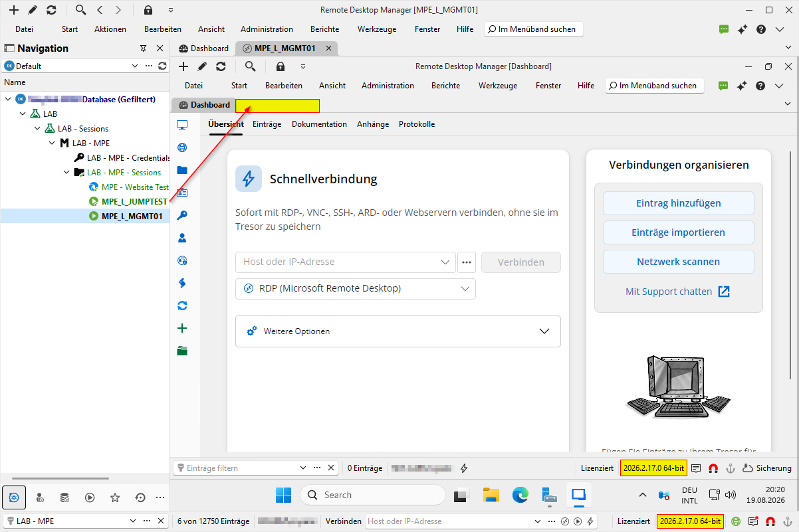Open the RDP connection type dropdown
The width and height of the screenshot is (799, 532).
click(356, 289)
